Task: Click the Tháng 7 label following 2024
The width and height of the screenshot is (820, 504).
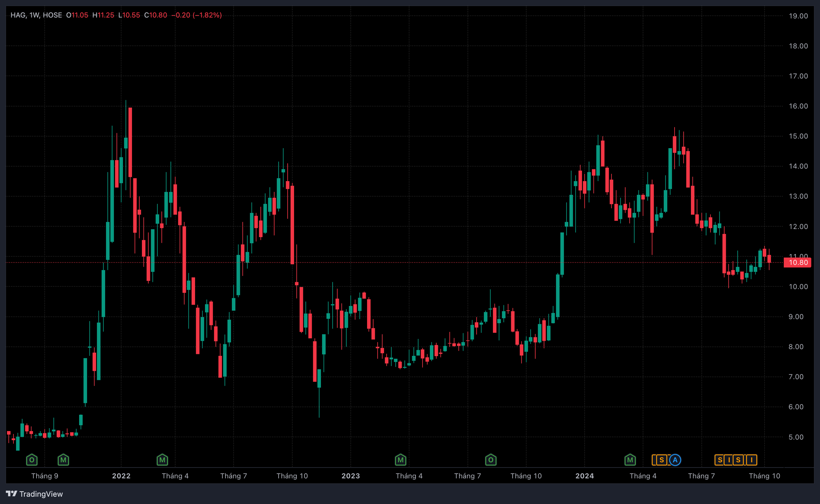Action: 701,476
